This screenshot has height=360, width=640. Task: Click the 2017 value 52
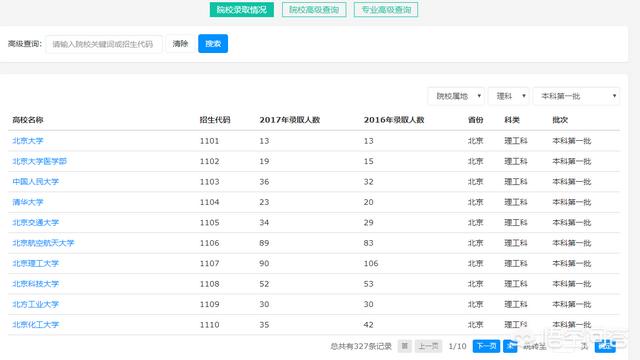coord(264,284)
